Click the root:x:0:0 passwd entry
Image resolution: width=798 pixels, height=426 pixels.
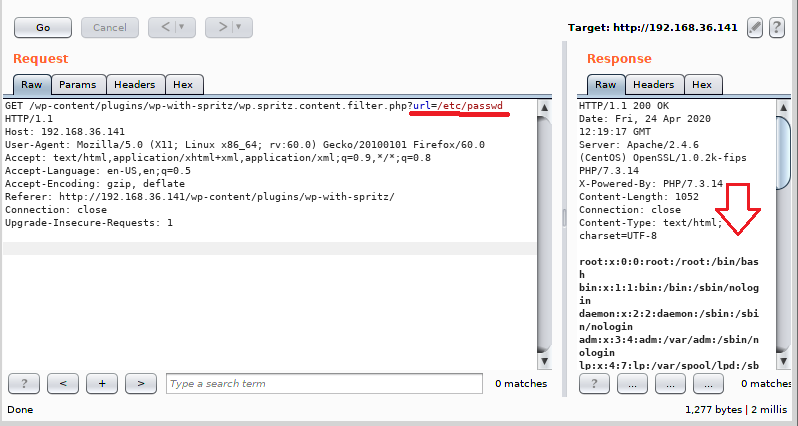point(669,268)
